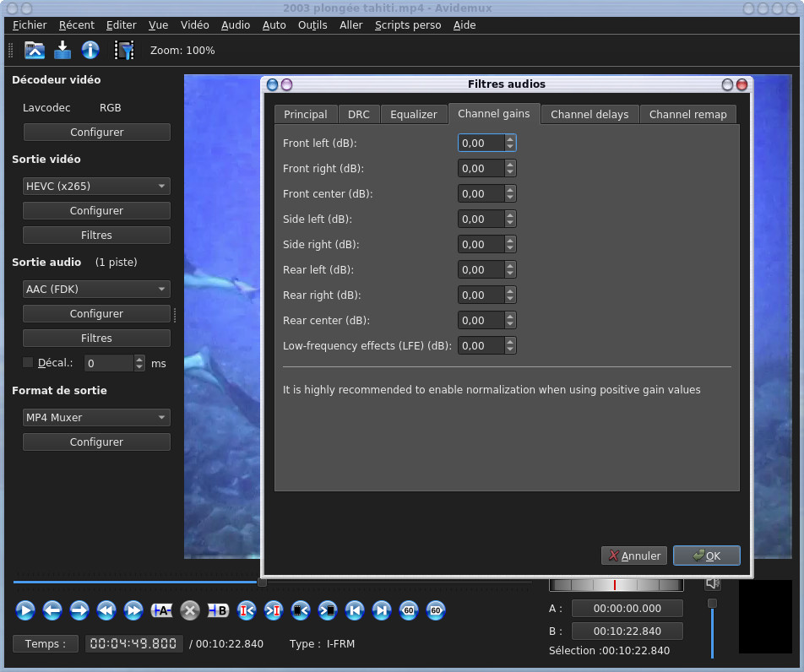Open the Outils menu
This screenshot has width=804, height=672.
312,25
